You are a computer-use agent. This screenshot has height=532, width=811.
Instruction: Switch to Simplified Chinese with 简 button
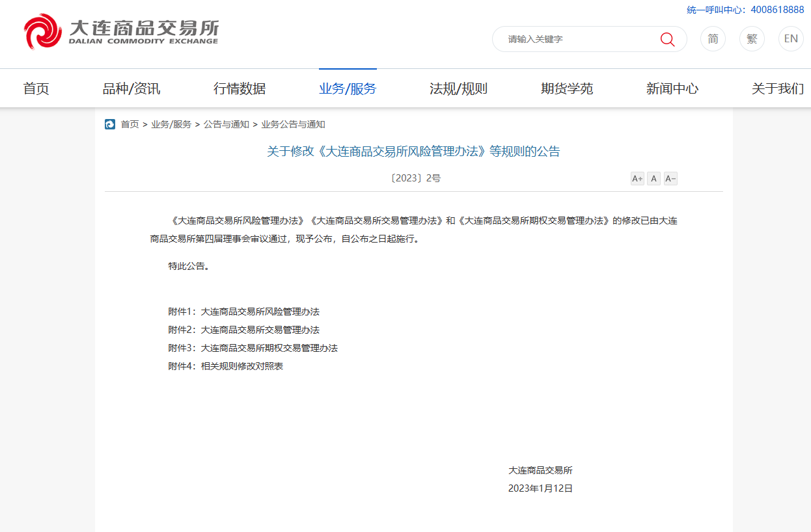coord(713,39)
